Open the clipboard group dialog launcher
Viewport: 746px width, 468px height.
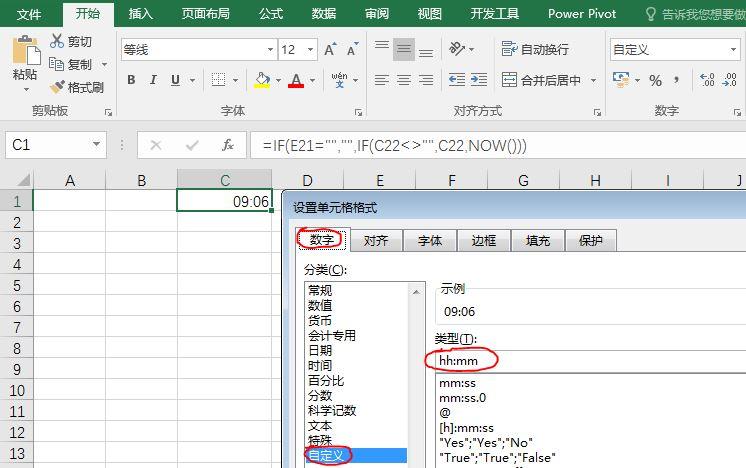tap(108, 112)
